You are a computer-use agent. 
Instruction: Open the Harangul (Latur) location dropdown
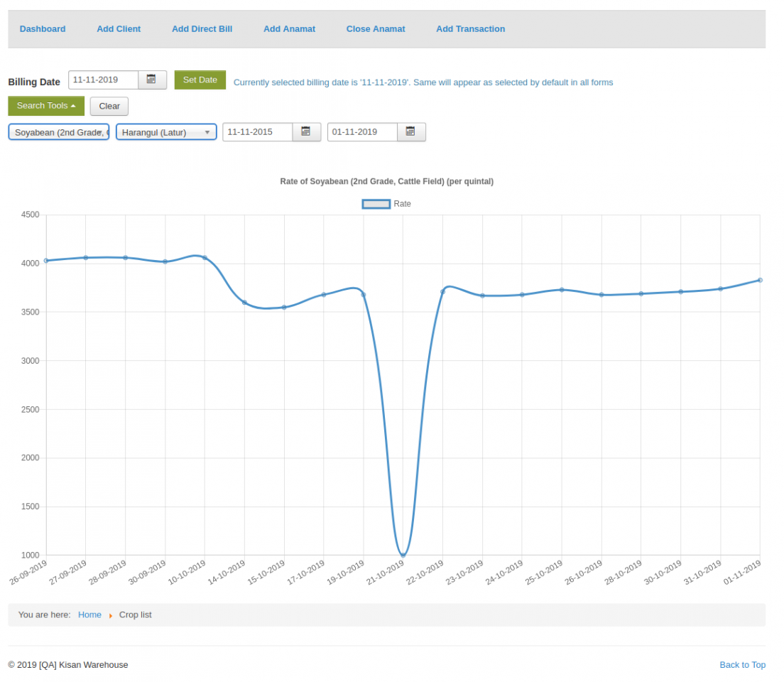(166, 132)
